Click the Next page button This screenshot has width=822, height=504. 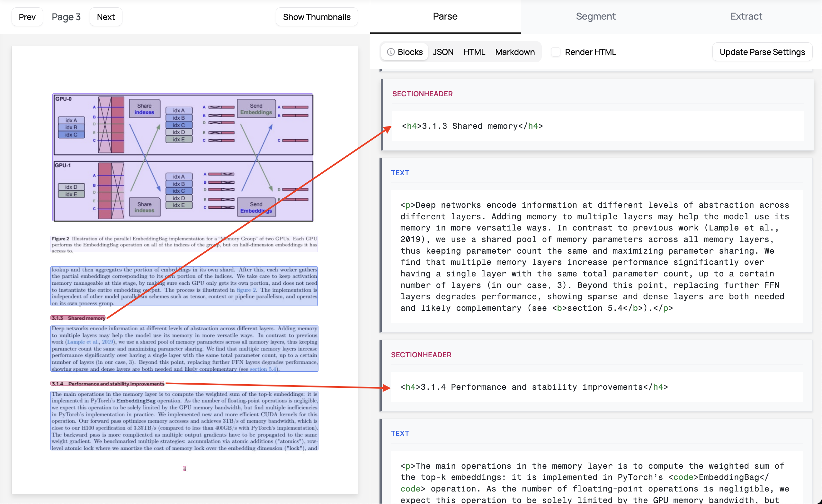click(106, 17)
